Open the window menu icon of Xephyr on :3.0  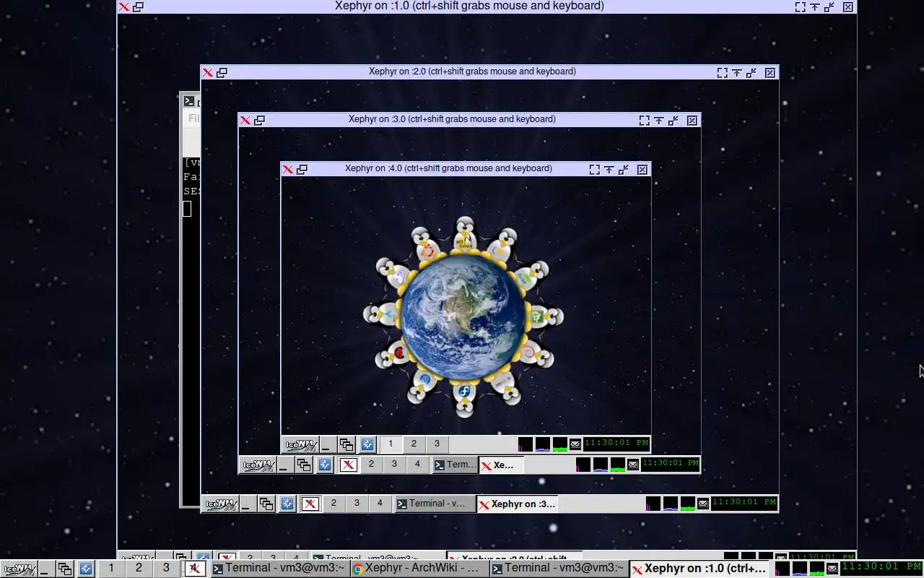click(245, 120)
